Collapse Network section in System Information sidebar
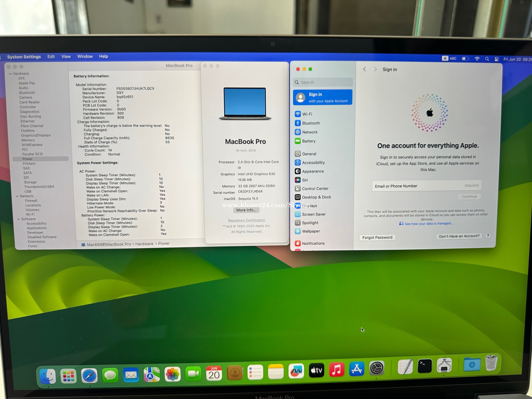 [x=17, y=196]
